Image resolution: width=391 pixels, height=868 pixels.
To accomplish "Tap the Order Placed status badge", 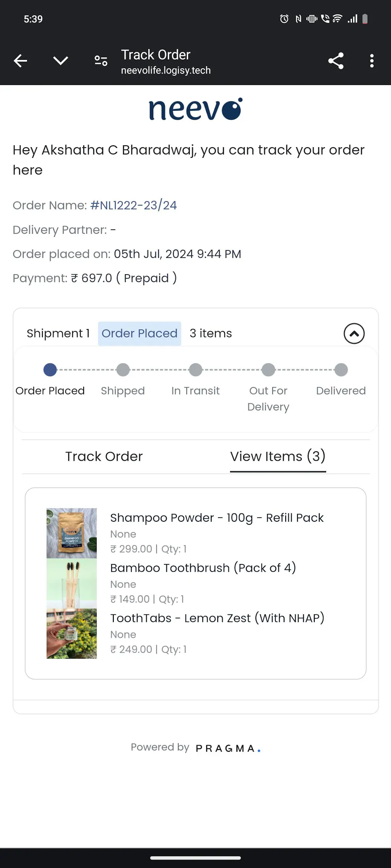I will pyautogui.click(x=139, y=334).
